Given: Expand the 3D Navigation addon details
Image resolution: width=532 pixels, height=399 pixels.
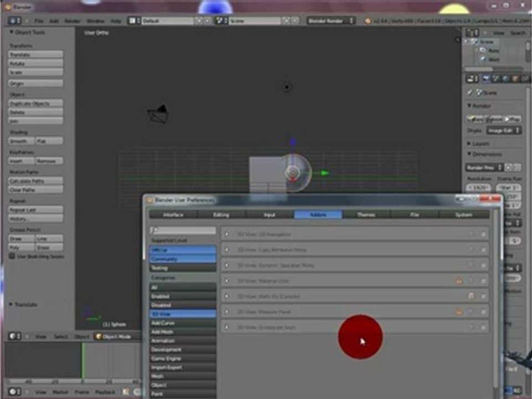Looking at the screenshot, I should [227, 234].
